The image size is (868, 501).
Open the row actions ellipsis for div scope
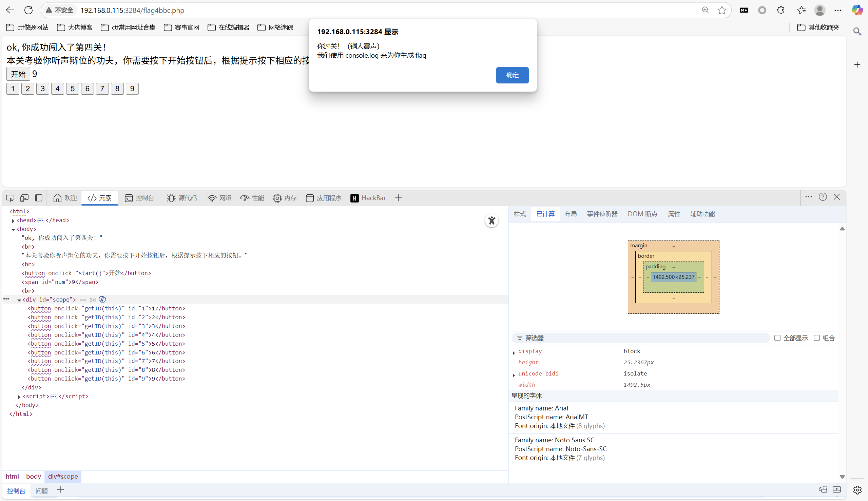(x=6, y=299)
